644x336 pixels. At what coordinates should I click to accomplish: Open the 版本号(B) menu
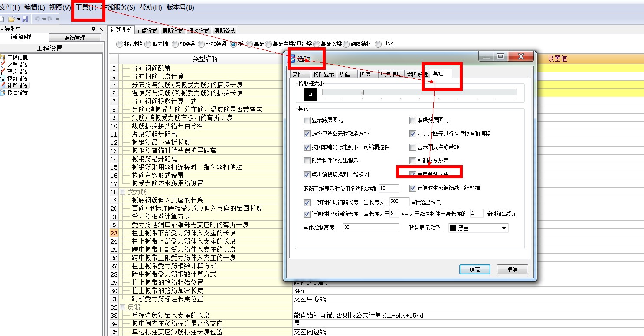tap(180, 7)
